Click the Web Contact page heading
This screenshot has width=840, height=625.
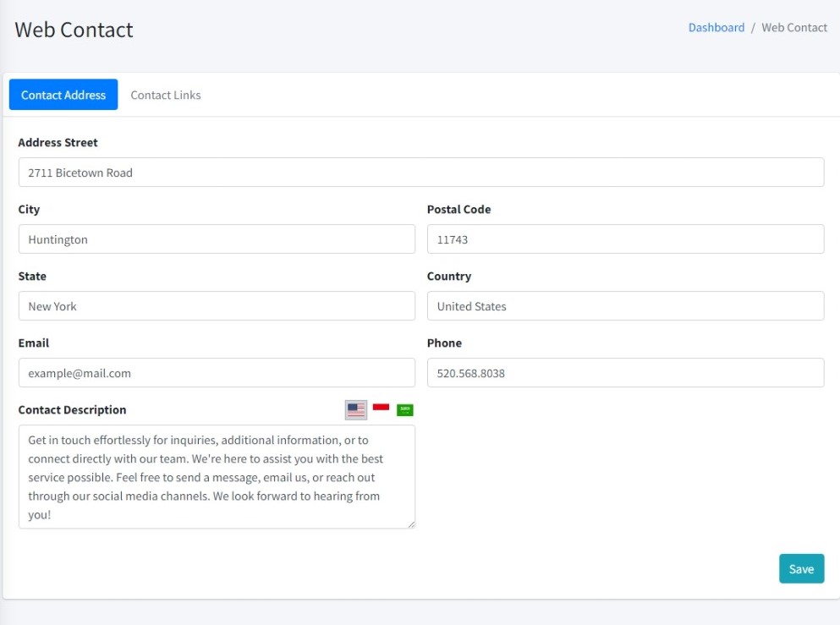(x=74, y=30)
